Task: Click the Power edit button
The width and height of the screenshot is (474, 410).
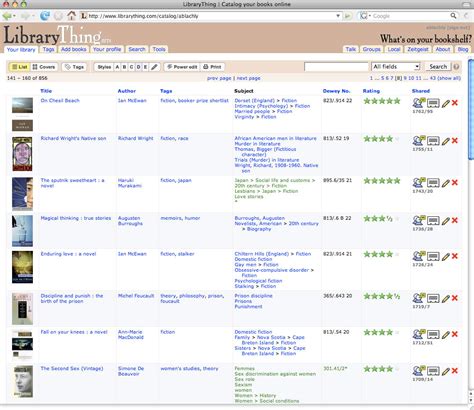Action: click(182, 67)
